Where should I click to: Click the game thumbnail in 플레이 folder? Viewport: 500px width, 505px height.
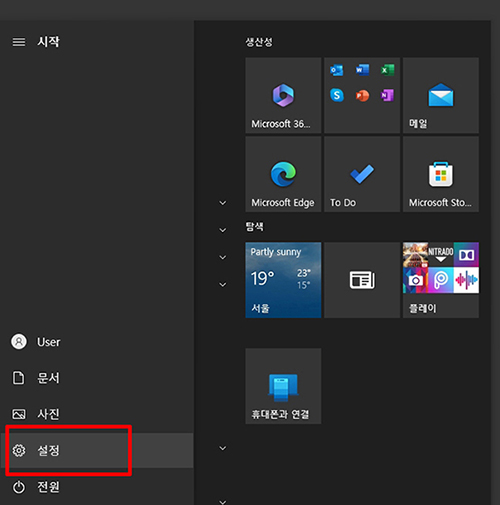pos(415,255)
